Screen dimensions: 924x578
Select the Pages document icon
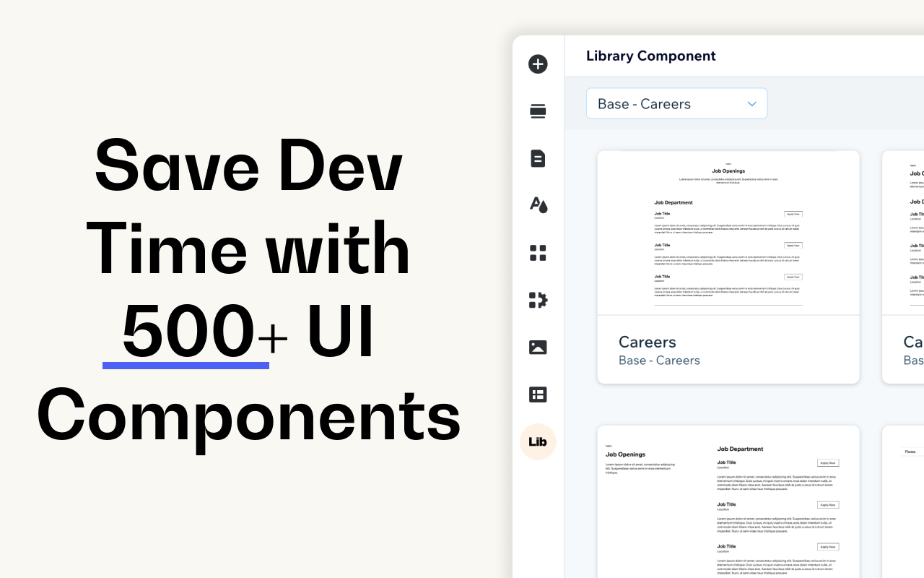click(x=538, y=158)
